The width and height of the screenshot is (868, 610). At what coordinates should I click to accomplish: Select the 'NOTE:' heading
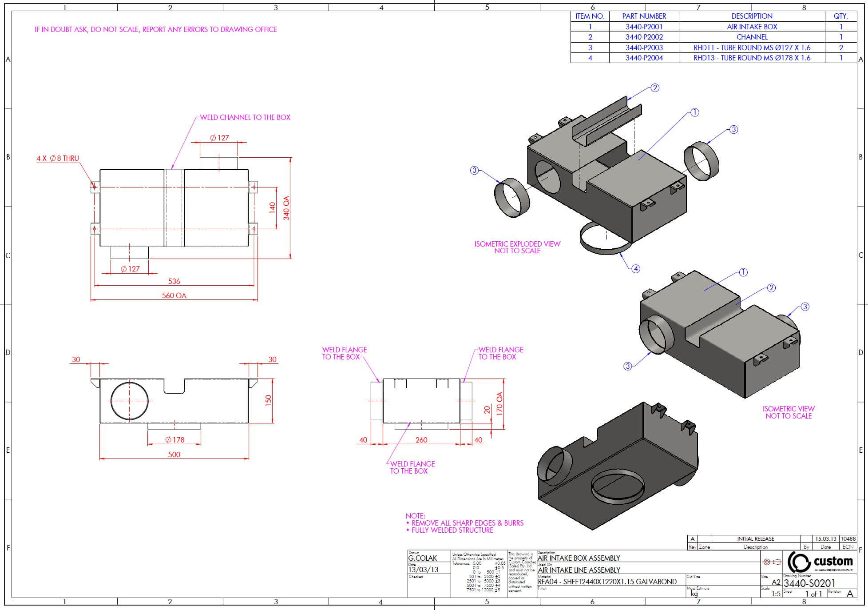[415, 516]
